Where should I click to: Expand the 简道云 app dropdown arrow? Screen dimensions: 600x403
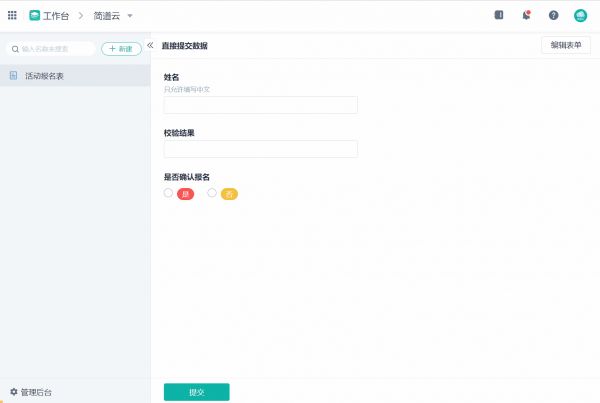pos(130,16)
